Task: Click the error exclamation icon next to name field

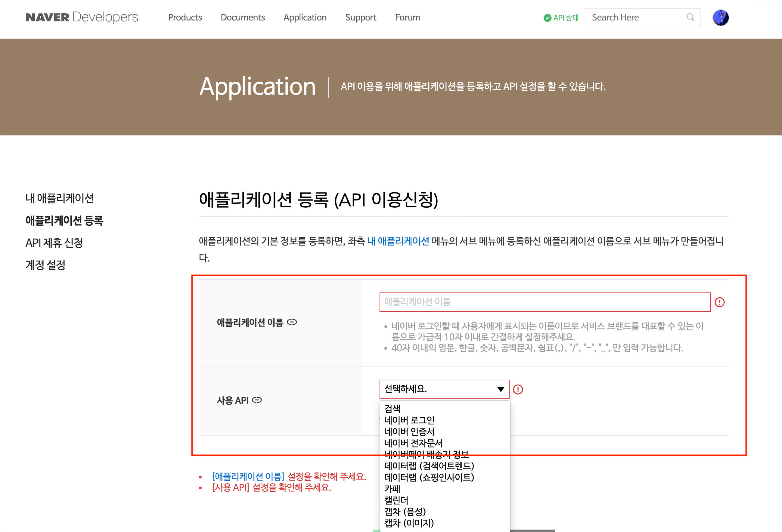Action: click(720, 302)
